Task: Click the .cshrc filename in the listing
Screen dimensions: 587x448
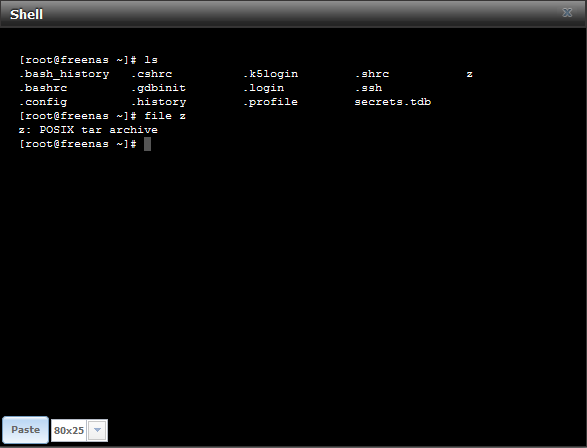Action: [152, 74]
